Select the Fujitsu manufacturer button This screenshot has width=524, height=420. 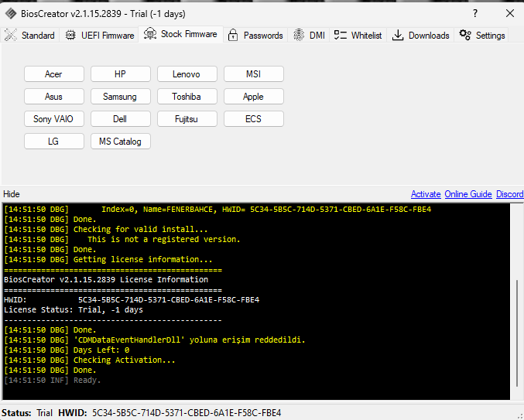coord(187,119)
